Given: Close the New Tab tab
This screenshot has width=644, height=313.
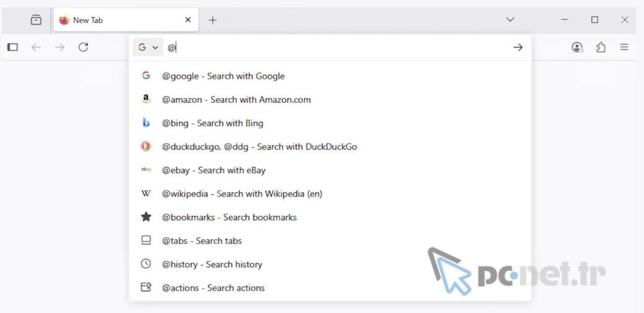Looking at the screenshot, I should click(x=188, y=20).
